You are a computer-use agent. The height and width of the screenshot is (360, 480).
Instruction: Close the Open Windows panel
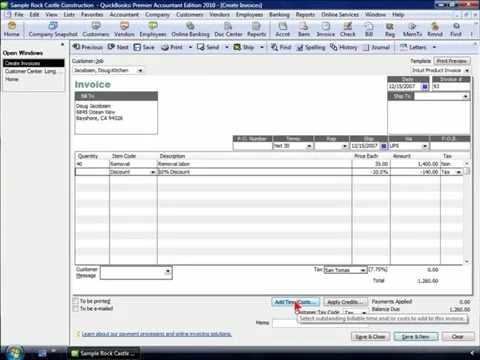click(62, 44)
